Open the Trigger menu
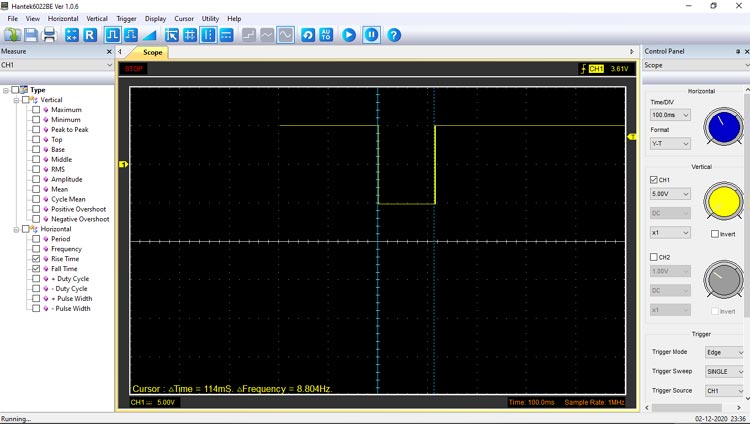The height and width of the screenshot is (424, 750). tap(126, 19)
